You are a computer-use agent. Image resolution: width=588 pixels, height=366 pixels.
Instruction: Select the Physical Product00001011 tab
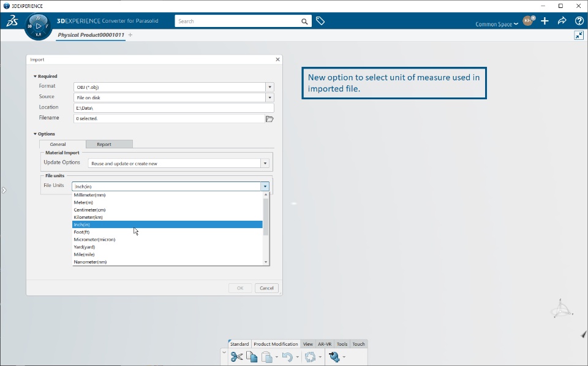click(91, 35)
